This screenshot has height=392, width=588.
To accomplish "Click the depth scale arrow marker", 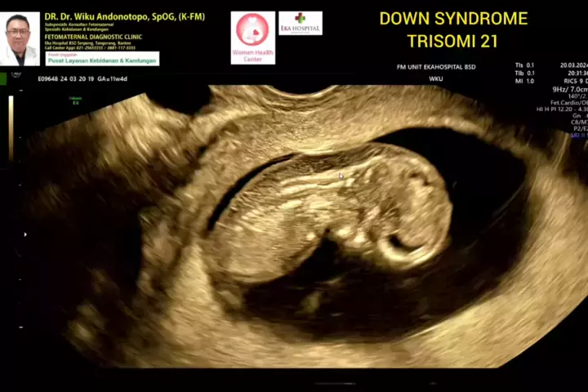I will [24, 234].
